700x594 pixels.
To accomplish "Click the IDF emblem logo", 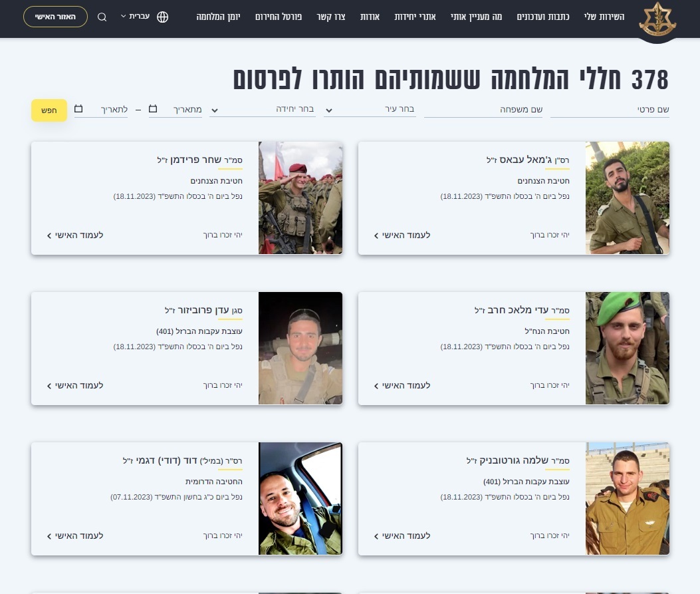I will [657, 20].
